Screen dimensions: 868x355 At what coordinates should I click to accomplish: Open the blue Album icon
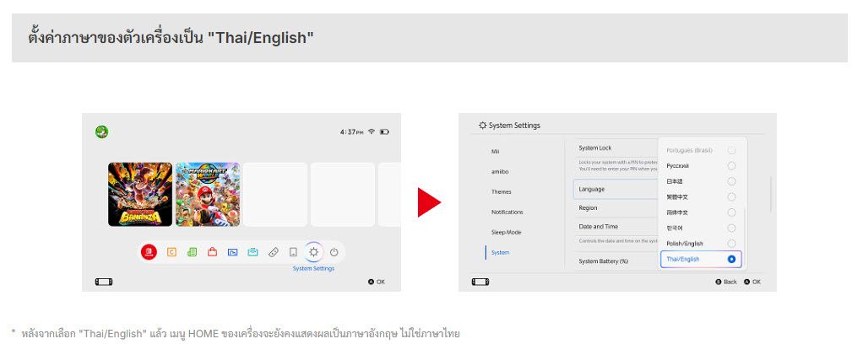(x=232, y=252)
